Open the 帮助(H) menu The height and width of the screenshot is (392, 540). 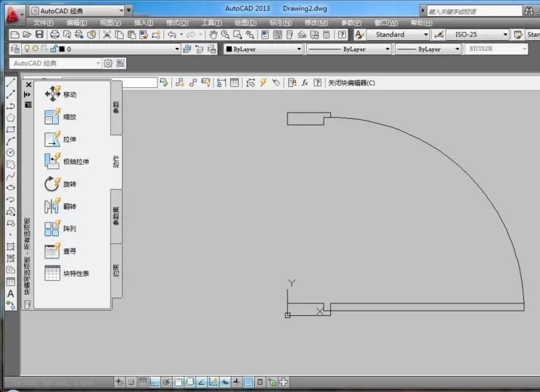pos(421,23)
